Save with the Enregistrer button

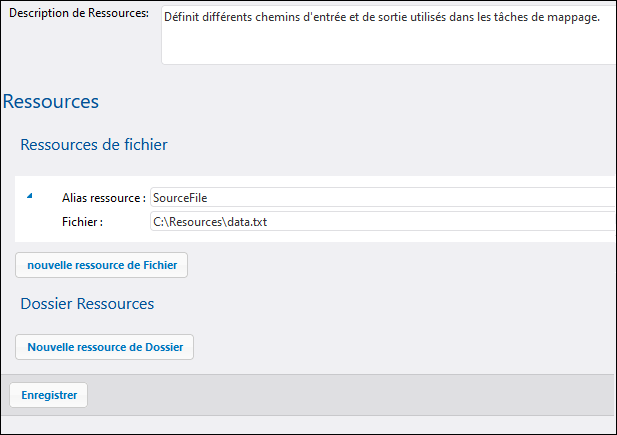[49, 395]
